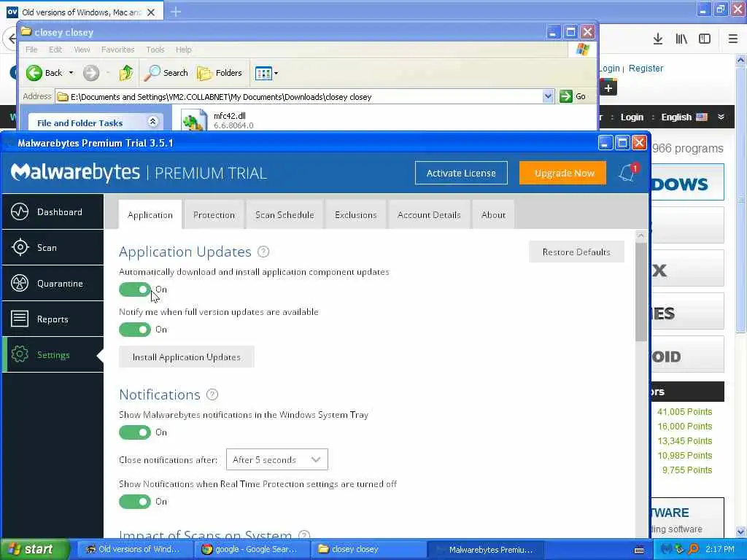Click the Upgrade Now button
Screen dimensions: 747x560
point(562,173)
